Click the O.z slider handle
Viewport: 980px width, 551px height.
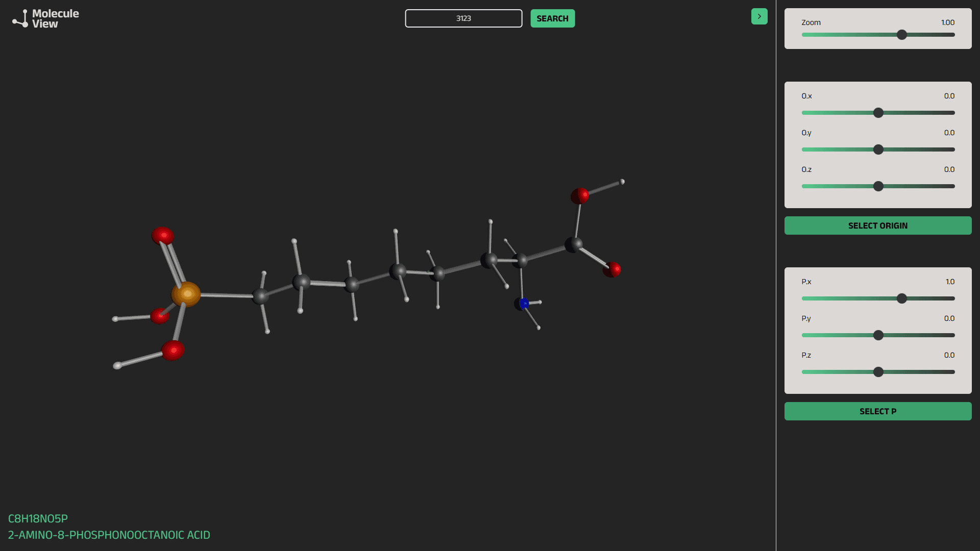pyautogui.click(x=878, y=186)
